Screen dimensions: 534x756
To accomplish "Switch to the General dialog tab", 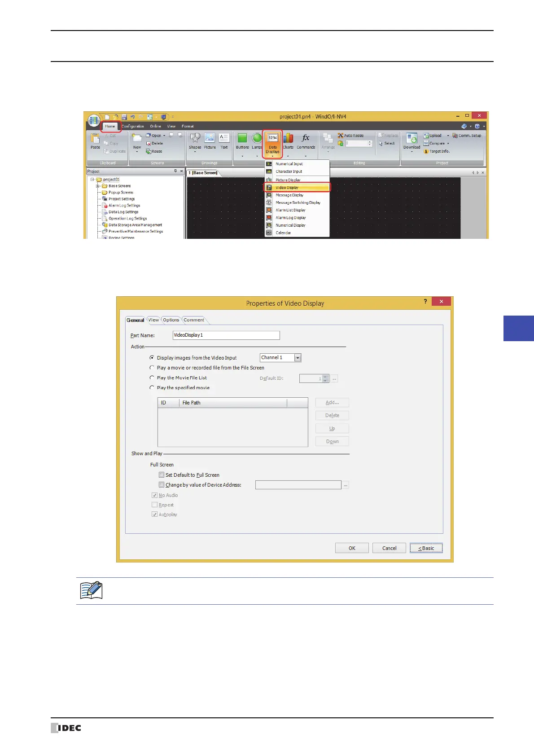I will (135, 320).
